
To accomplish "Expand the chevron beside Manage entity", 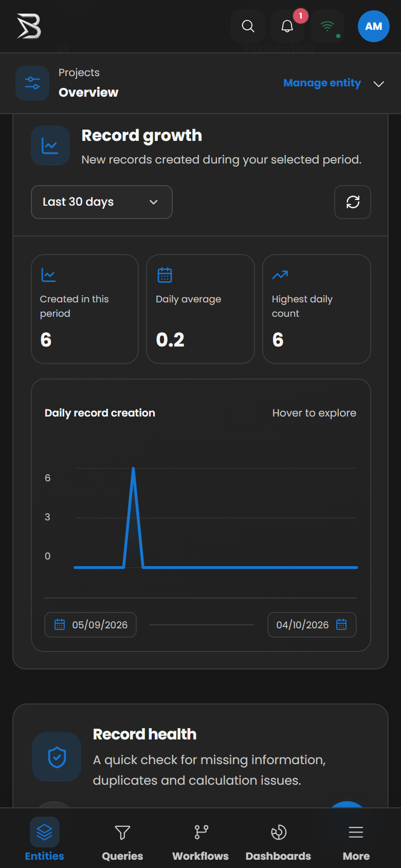I will pyautogui.click(x=379, y=84).
